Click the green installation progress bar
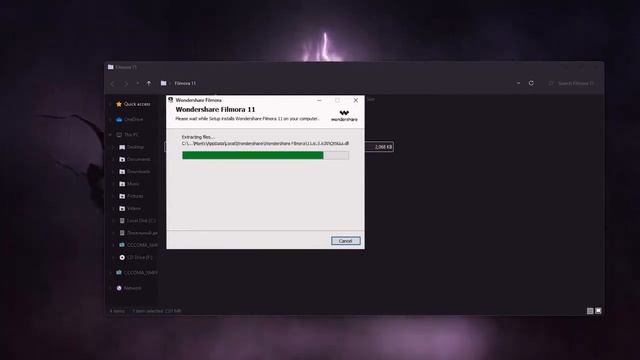 click(x=265, y=155)
